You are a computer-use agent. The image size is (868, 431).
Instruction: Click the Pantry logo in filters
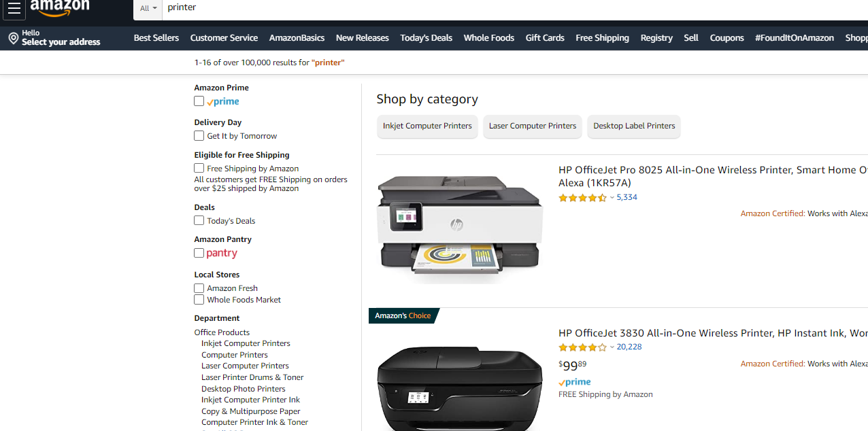click(x=222, y=253)
